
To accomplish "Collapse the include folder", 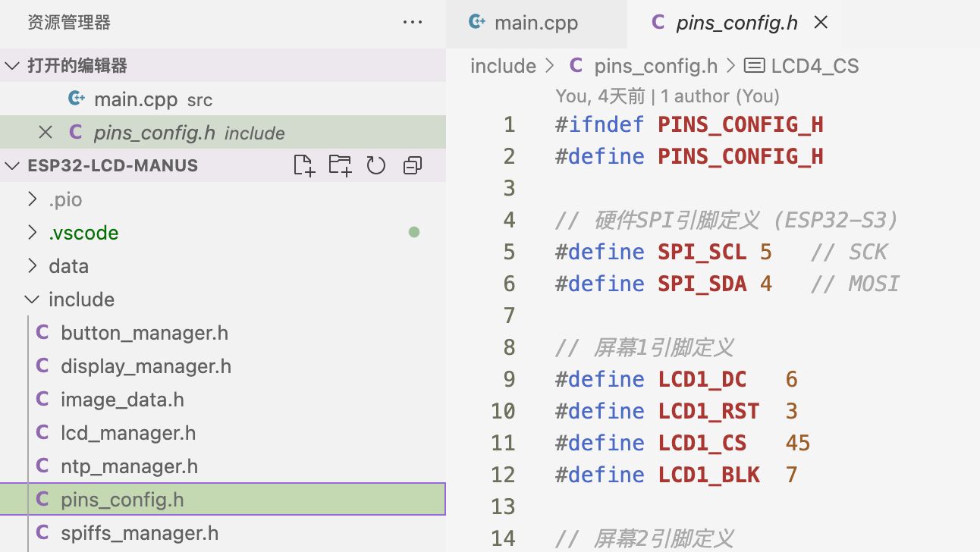I will pos(32,299).
